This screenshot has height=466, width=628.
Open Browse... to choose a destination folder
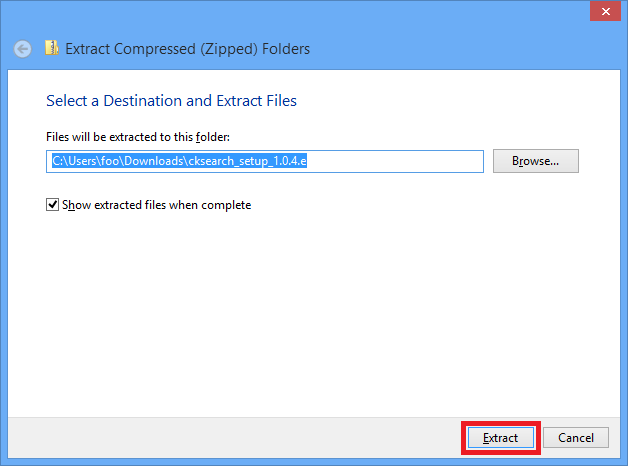click(535, 161)
